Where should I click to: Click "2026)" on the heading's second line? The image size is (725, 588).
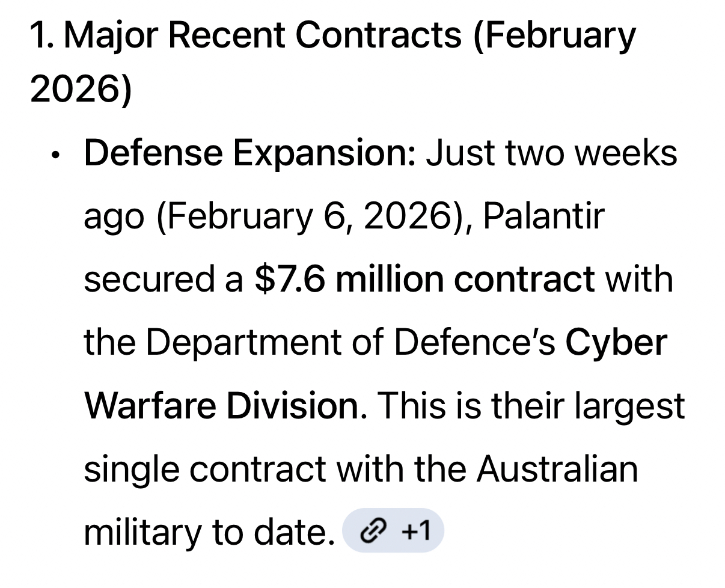pos(80,90)
